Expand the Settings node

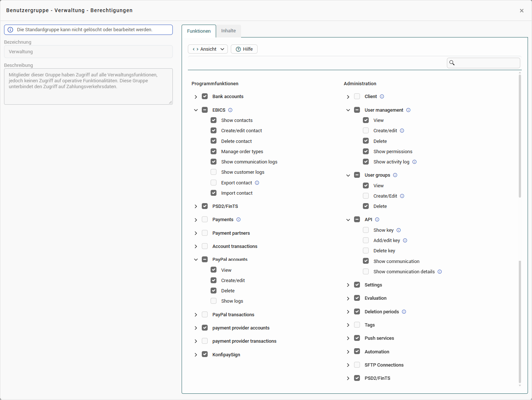(348, 285)
